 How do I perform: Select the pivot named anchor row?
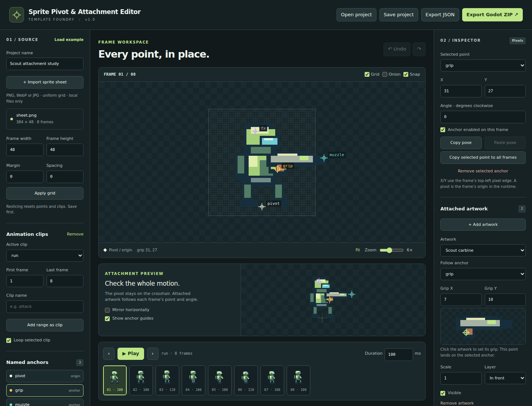45,376
